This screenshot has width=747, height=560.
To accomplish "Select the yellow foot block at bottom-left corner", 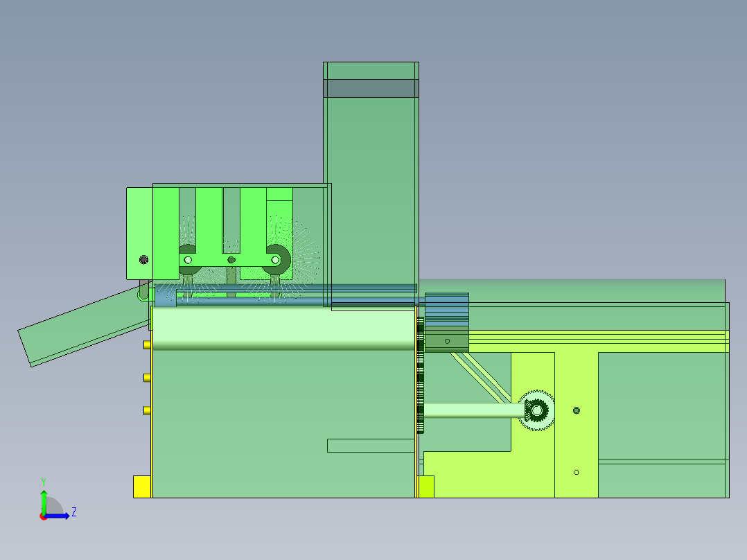I will point(142,487).
